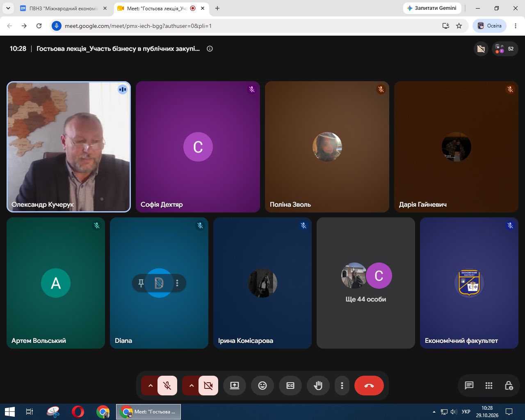Expand video settings arrow beside camera
525x420 pixels.
(x=191, y=386)
